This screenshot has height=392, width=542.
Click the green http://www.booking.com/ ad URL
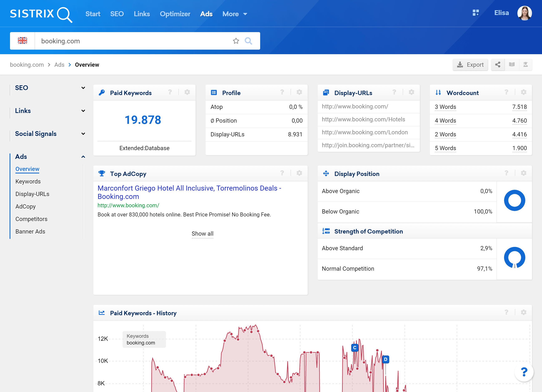coord(128,205)
